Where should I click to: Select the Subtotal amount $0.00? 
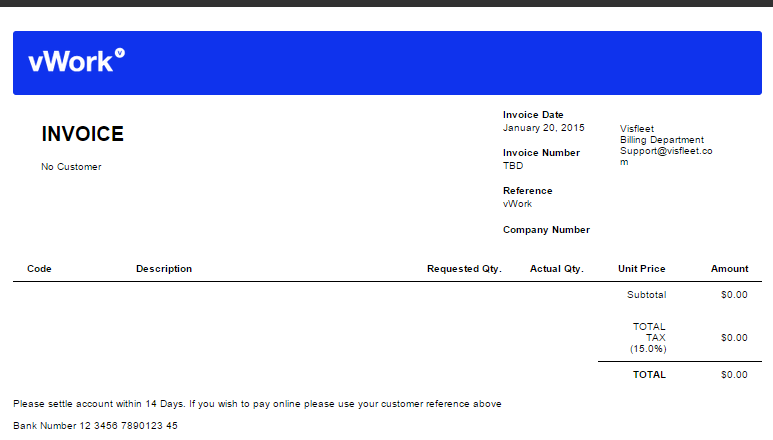(x=735, y=295)
